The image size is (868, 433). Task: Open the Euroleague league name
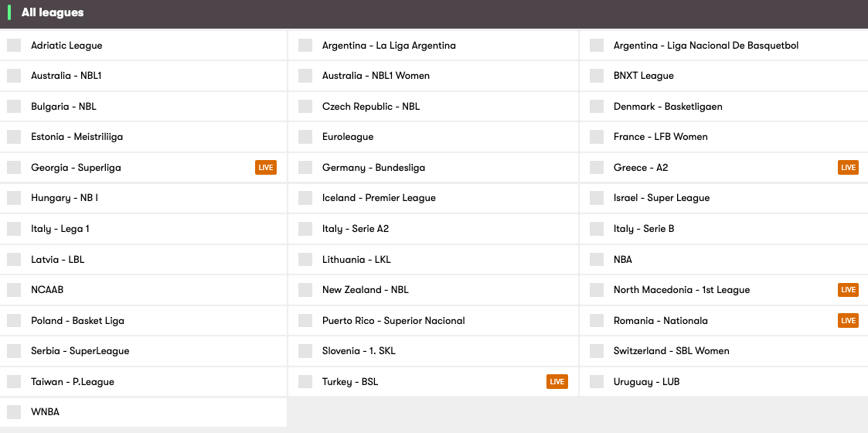click(348, 137)
